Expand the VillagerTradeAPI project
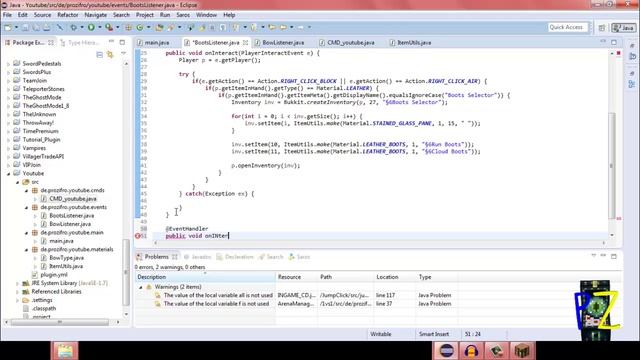The height and width of the screenshot is (360, 640). [8, 157]
